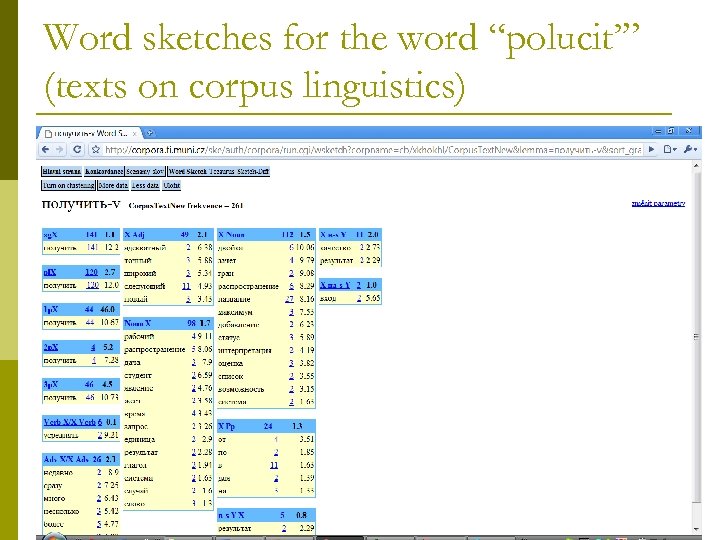
Task: Open the Tezaurus menu item
Action: tap(222, 171)
